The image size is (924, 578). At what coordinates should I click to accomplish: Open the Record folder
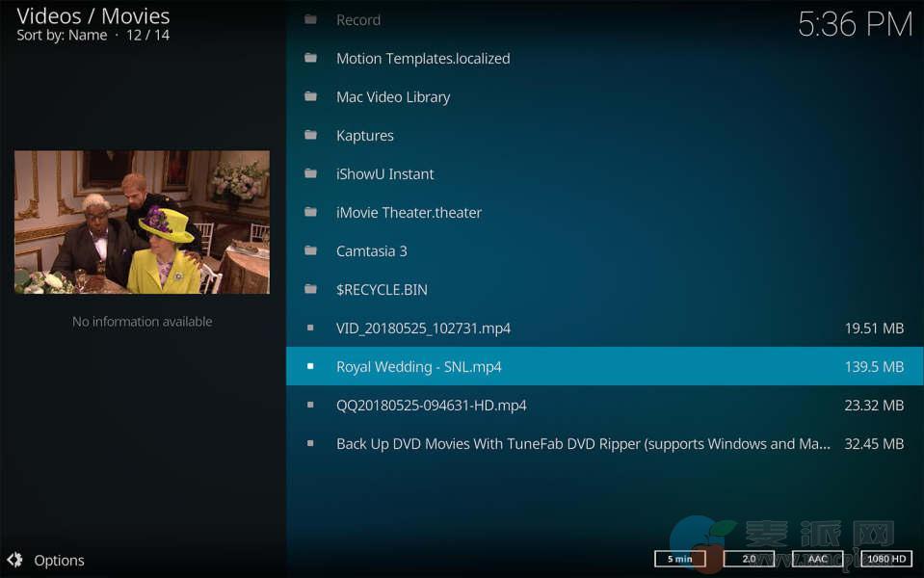358,20
